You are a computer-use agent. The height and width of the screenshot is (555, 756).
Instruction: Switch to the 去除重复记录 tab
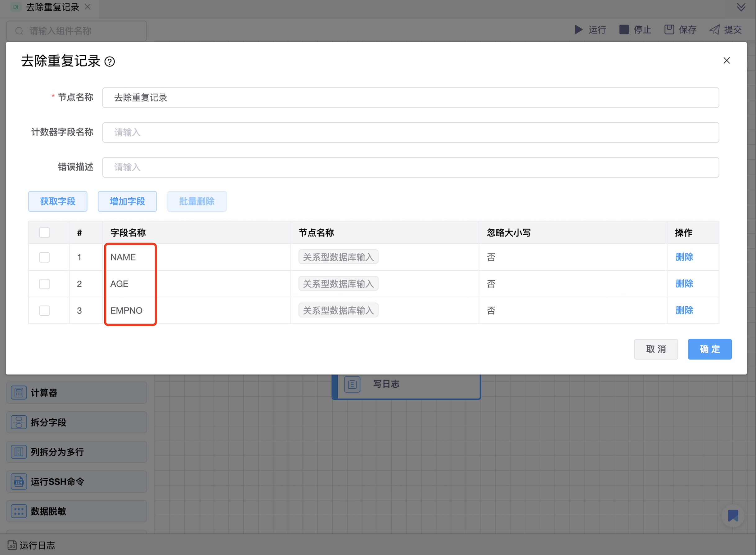52,7
